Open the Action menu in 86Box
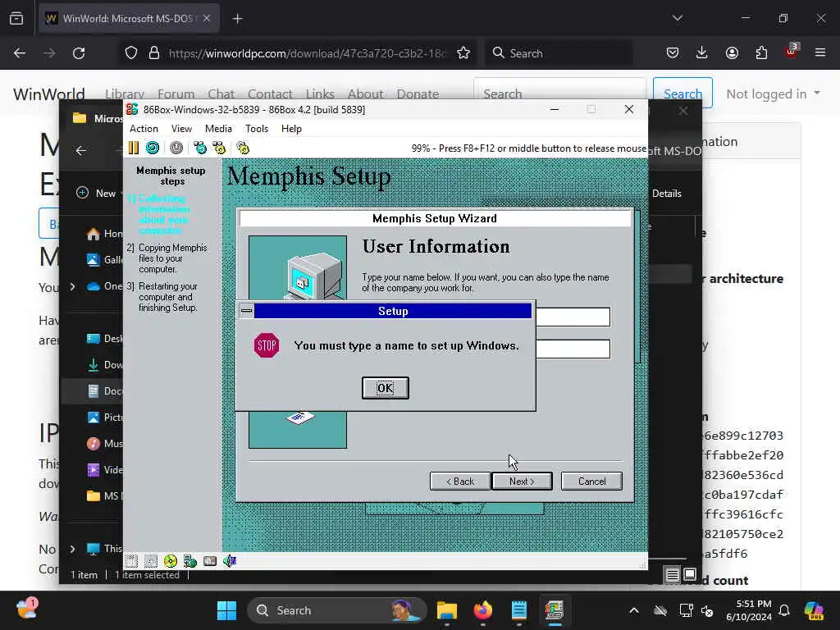This screenshot has width=840, height=630. (144, 129)
